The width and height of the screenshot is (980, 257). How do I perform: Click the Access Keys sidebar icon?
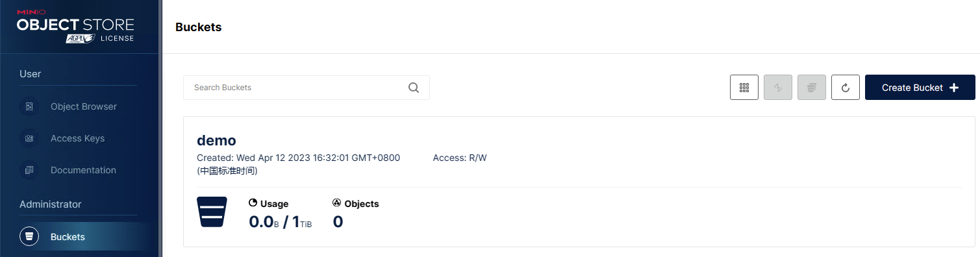click(x=29, y=138)
